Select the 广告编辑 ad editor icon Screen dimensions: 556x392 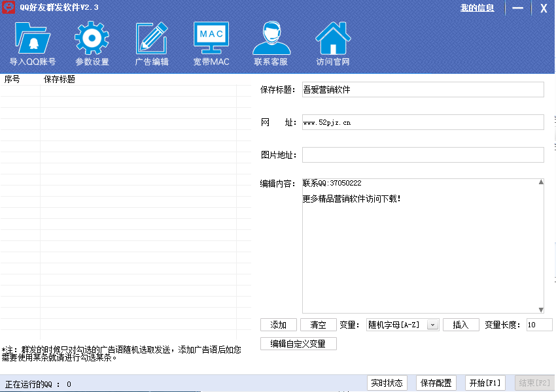coord(152,39)
